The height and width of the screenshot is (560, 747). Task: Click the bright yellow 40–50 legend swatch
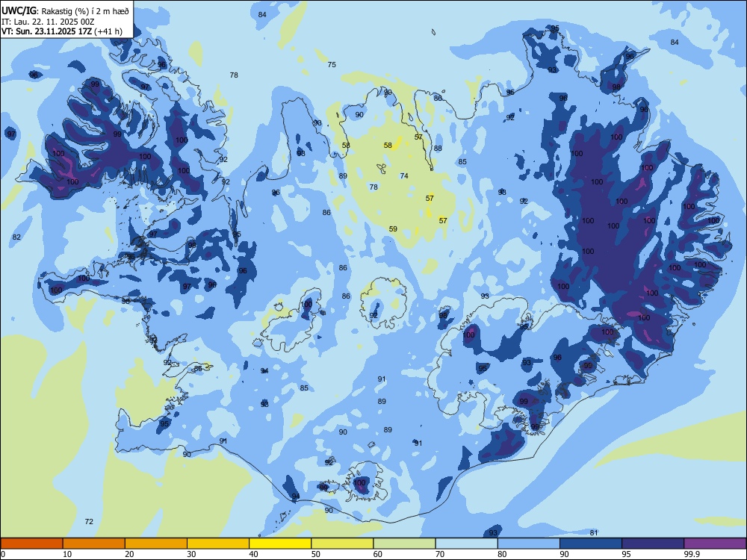280,544
